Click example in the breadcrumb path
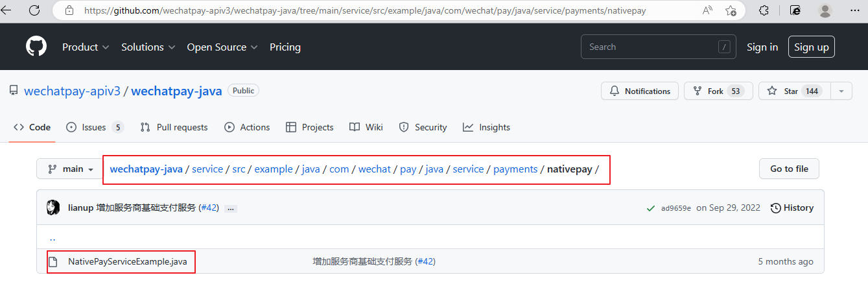Viewport: 868px width, 297px height. (x=274, y=169)
